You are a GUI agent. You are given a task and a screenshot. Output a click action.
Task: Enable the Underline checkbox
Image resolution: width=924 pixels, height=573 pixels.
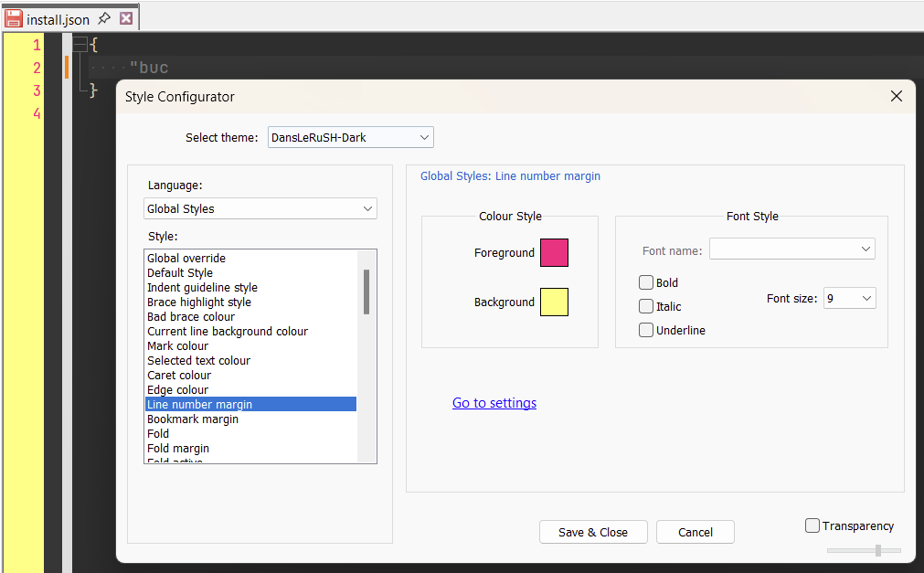click(646, 330)
